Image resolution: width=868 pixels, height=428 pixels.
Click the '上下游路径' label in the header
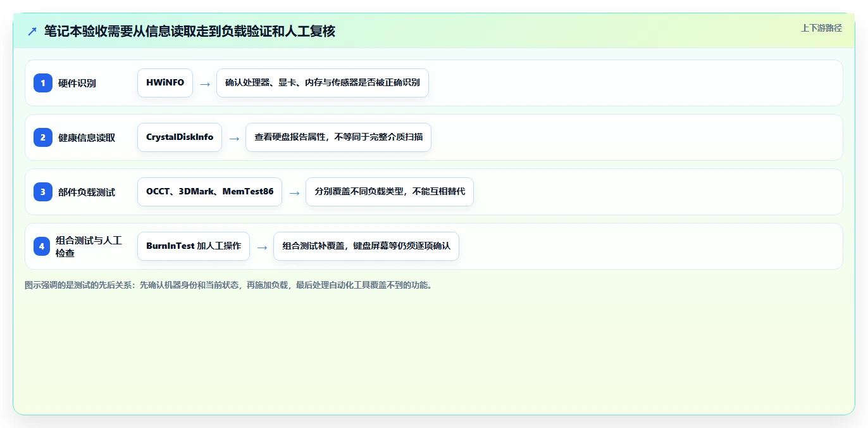click(821, 28)
